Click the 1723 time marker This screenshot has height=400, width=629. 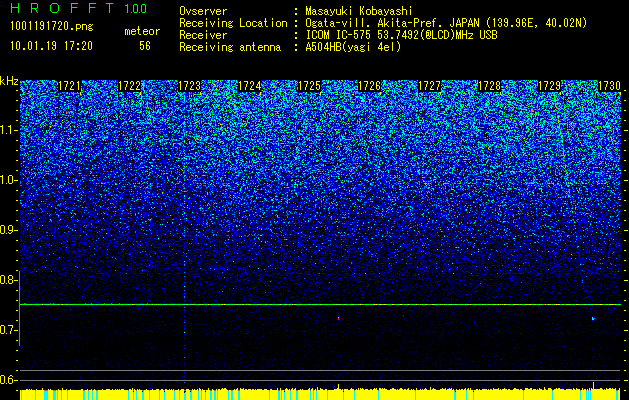pos(189,86)
